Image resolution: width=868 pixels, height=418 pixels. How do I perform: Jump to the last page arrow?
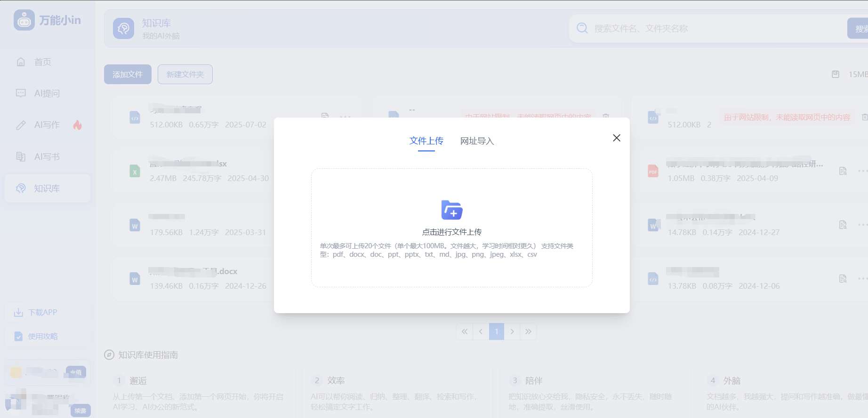click(528, 331)
